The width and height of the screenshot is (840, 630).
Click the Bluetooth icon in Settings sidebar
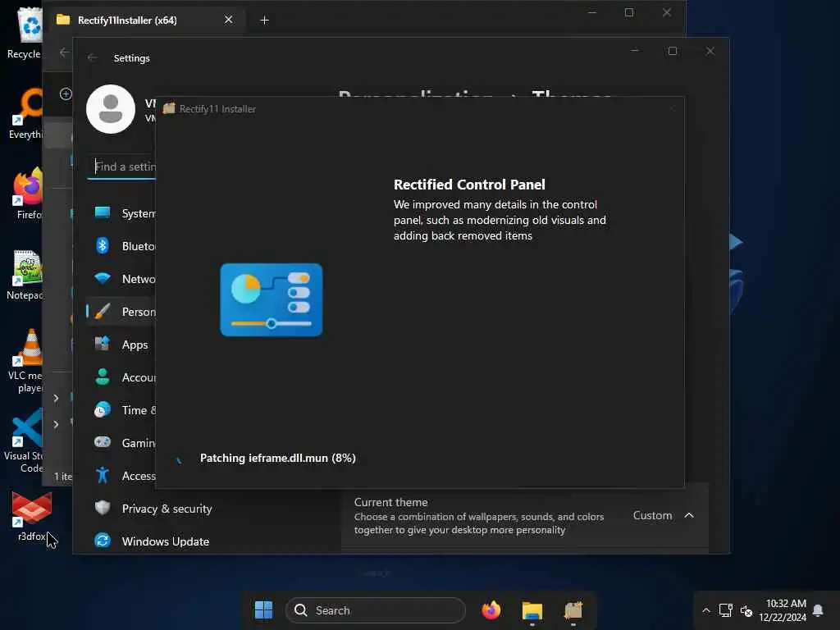(103, 245)
